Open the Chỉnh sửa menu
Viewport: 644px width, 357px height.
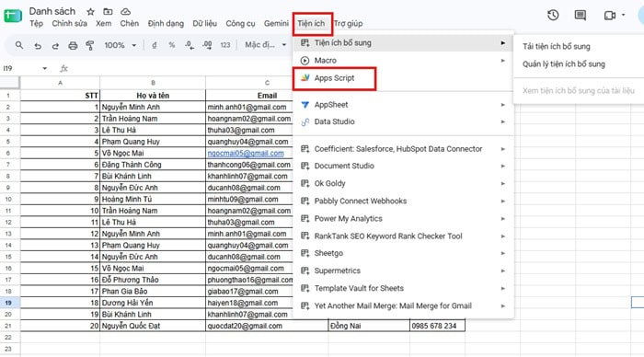click(x=69, y=23)
